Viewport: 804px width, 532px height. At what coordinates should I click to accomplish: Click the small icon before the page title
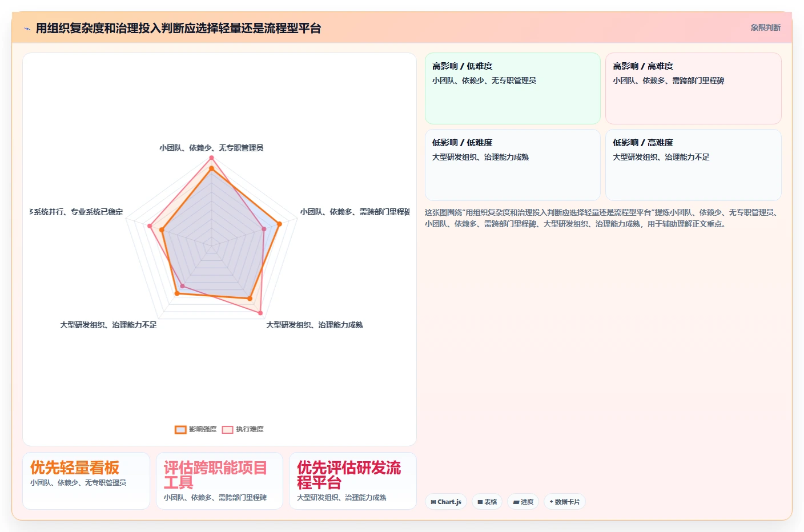(x=27, y=29)
